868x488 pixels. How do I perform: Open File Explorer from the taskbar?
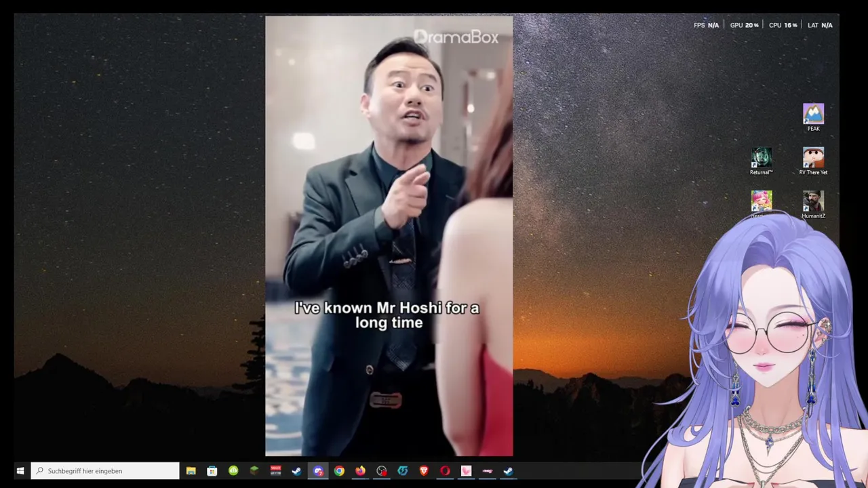[191, 471]
